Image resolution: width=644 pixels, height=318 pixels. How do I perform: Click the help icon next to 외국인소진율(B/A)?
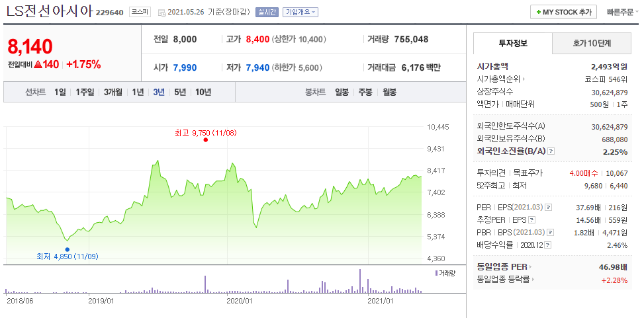[x=551, y=151]
